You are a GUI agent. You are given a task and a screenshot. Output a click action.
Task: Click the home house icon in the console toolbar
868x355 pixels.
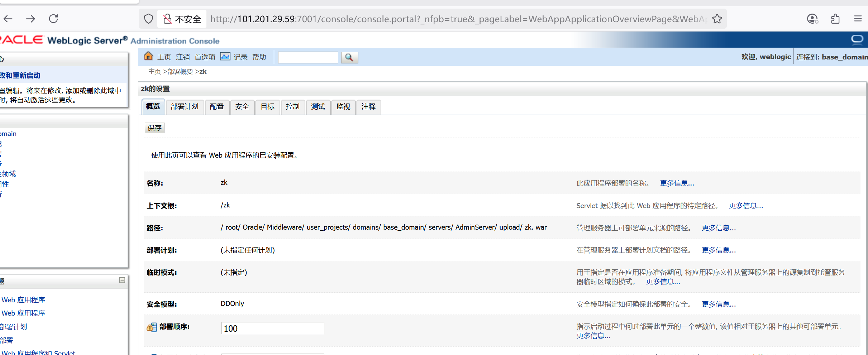tap(148, 56)
